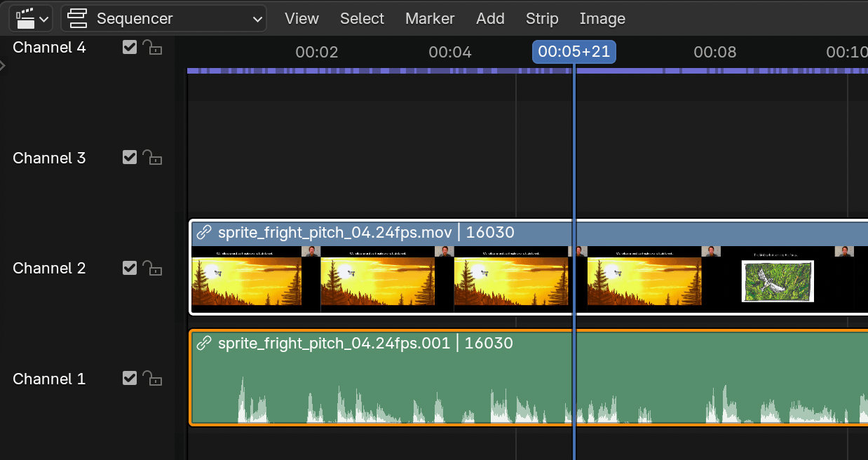868x460 pixels.
Task: Uncheck the Channel 4 mute checkbox
Action: point(129,47)
